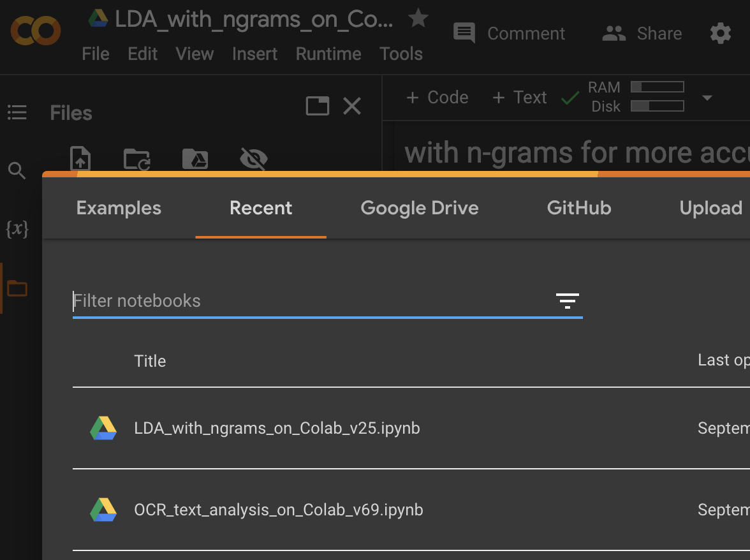Open the table of contents panel
Viewport: 750px width, 560px height.
point(17,113)
